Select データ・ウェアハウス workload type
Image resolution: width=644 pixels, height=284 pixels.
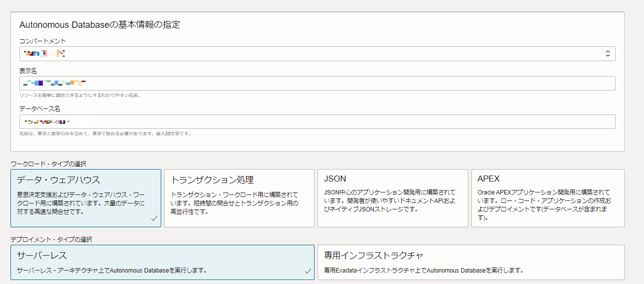coord(86,198)
